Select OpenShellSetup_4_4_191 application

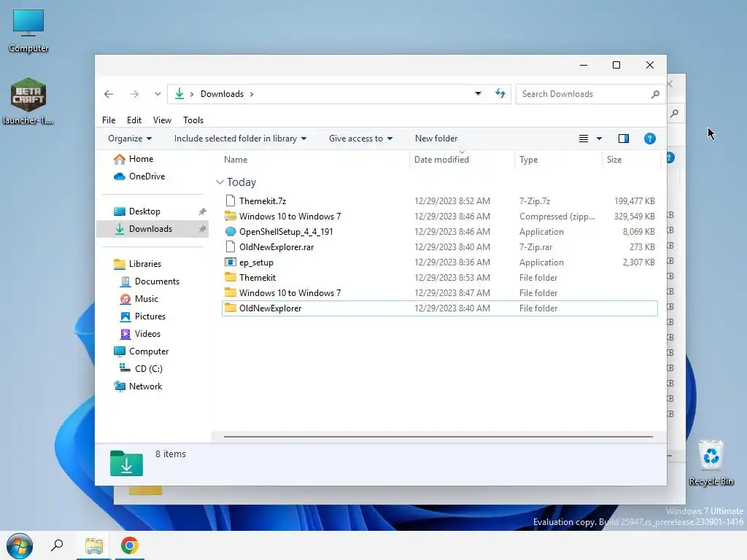click(x=440, y=232)
